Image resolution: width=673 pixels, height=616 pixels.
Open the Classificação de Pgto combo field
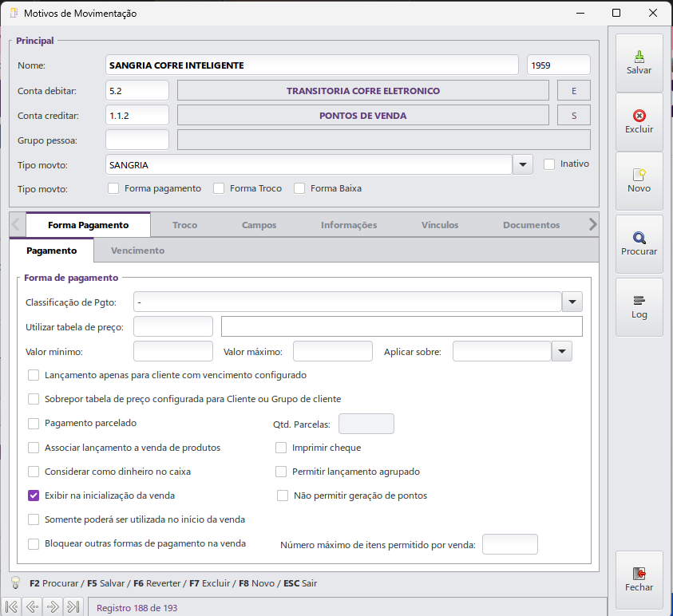coord(347,302)
